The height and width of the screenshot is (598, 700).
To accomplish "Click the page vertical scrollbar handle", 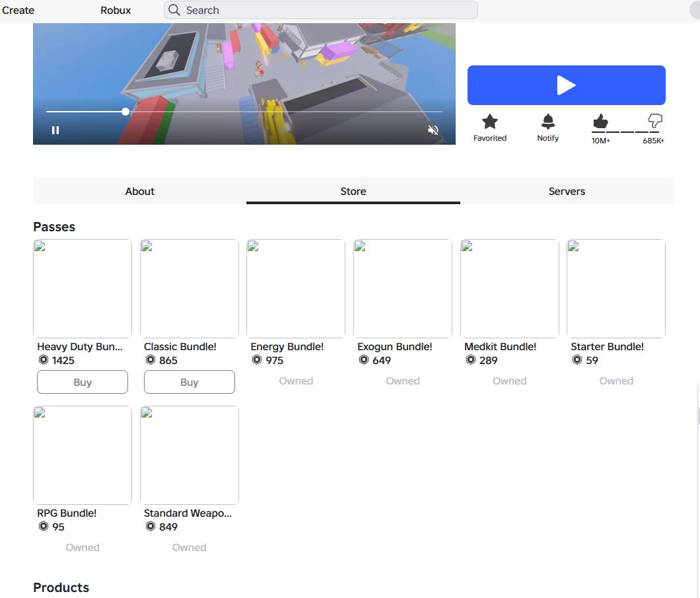I will [698, 416].
